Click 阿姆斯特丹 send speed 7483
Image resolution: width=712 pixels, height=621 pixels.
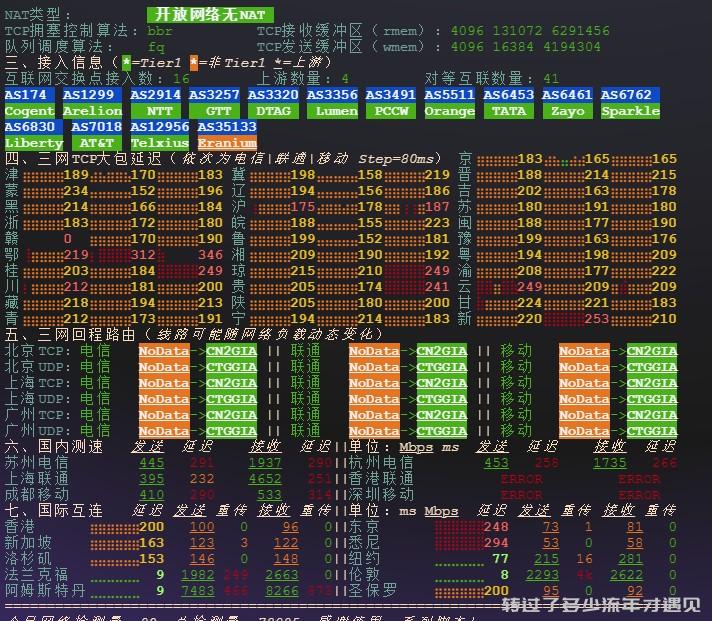tap(198, 591)
